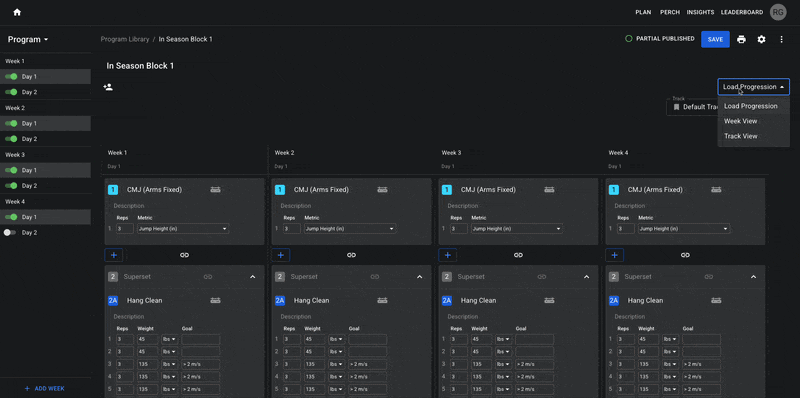Click plus button under Week 3 CMJ

447,255
